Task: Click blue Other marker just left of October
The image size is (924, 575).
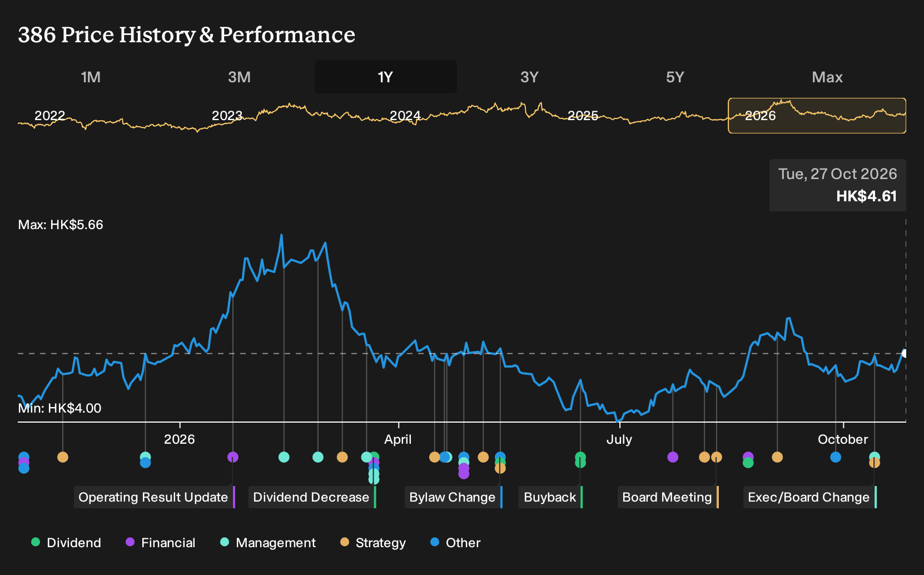Action: coord(836,457)
